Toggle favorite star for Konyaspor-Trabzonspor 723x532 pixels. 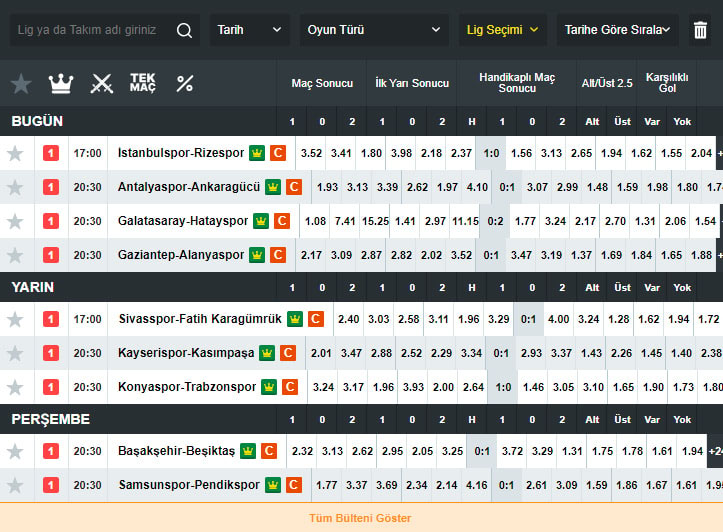click(15, 387)
